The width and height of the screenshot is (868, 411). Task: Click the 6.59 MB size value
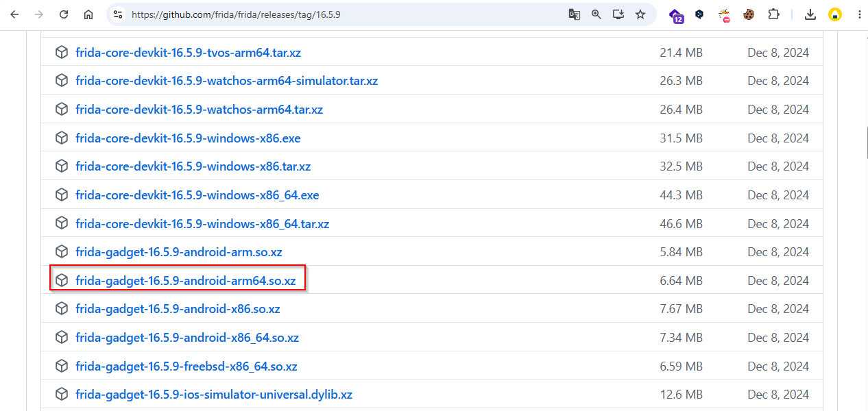pyautogui.click(x=681, y=366)
